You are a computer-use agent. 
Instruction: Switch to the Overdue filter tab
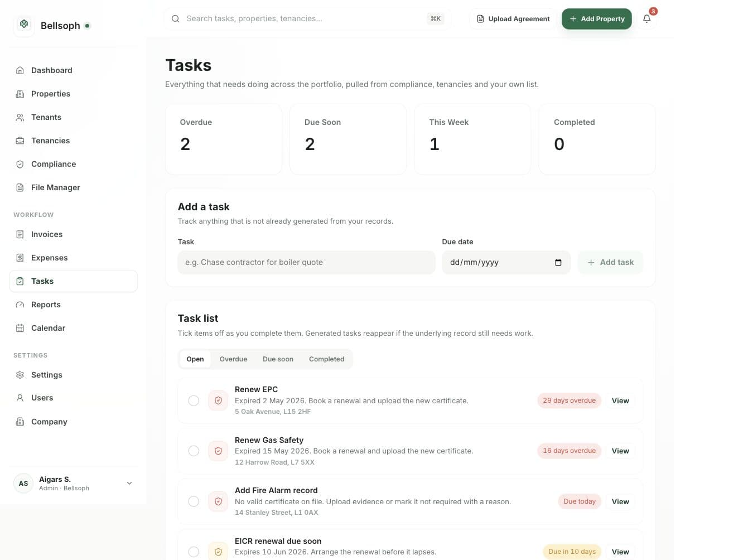click(x=233, y=359)
